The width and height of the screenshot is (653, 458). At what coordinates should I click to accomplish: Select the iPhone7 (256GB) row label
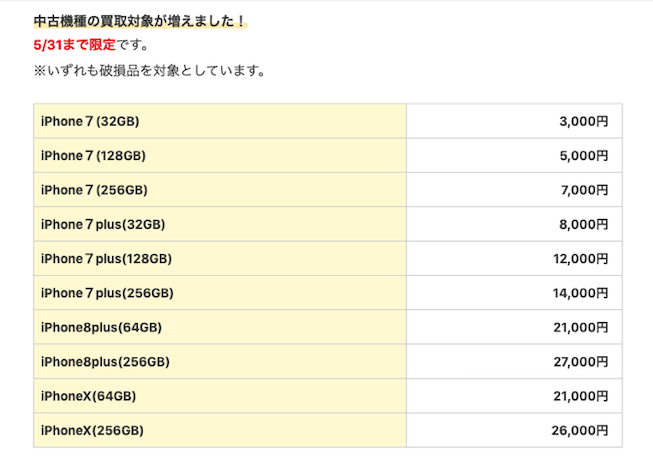[94, 190]
